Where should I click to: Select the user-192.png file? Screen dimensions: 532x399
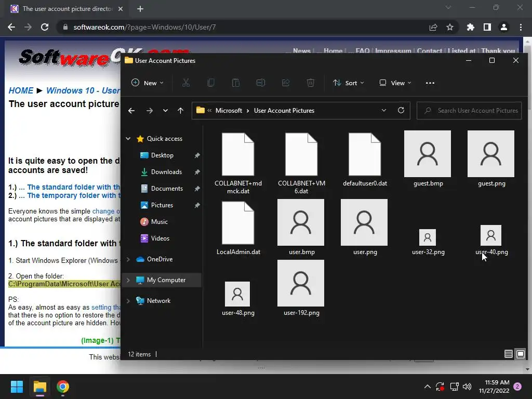click(301, 288)
